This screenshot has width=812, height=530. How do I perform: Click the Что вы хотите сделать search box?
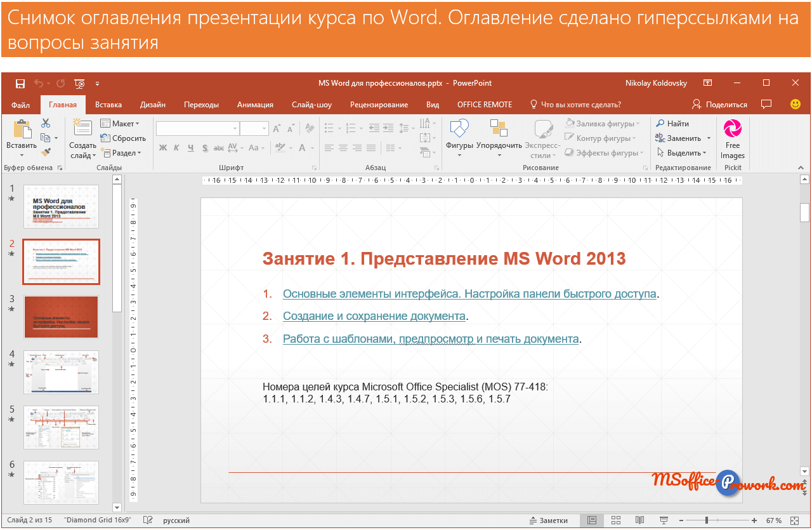(575, 104)
